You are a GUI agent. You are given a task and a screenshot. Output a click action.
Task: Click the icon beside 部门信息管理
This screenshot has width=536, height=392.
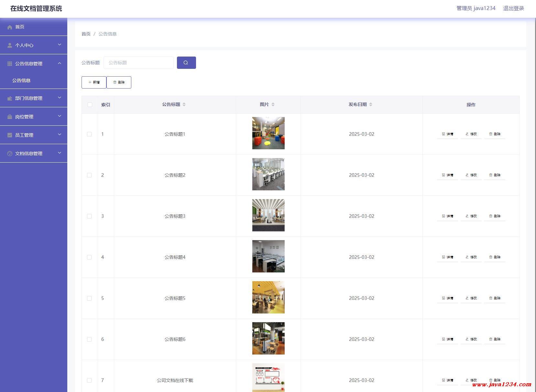point(10,99)
